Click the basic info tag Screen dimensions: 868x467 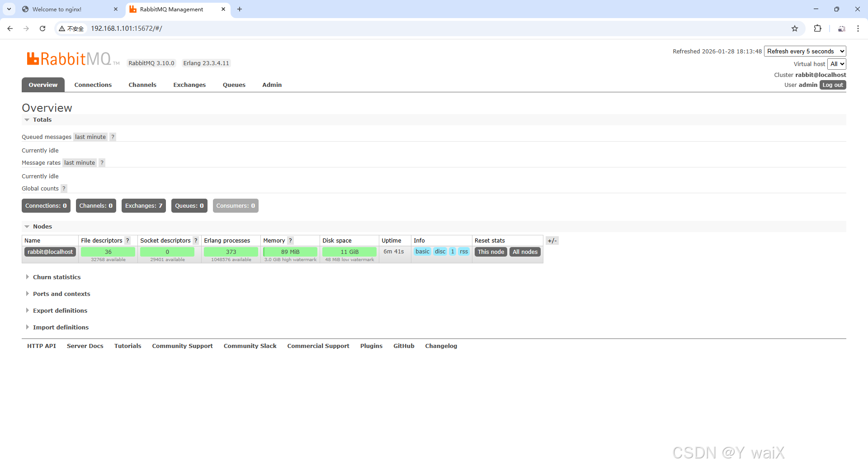(x=423, y=252)
